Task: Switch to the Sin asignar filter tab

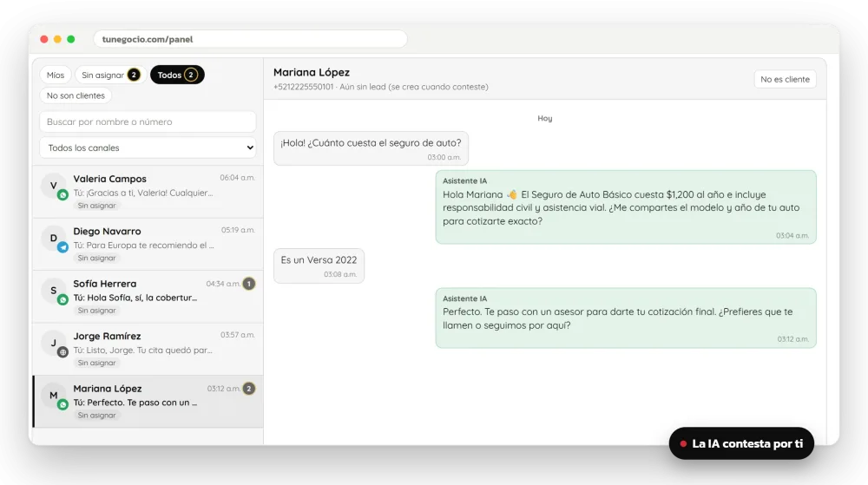Action: [x=110, y=75]
